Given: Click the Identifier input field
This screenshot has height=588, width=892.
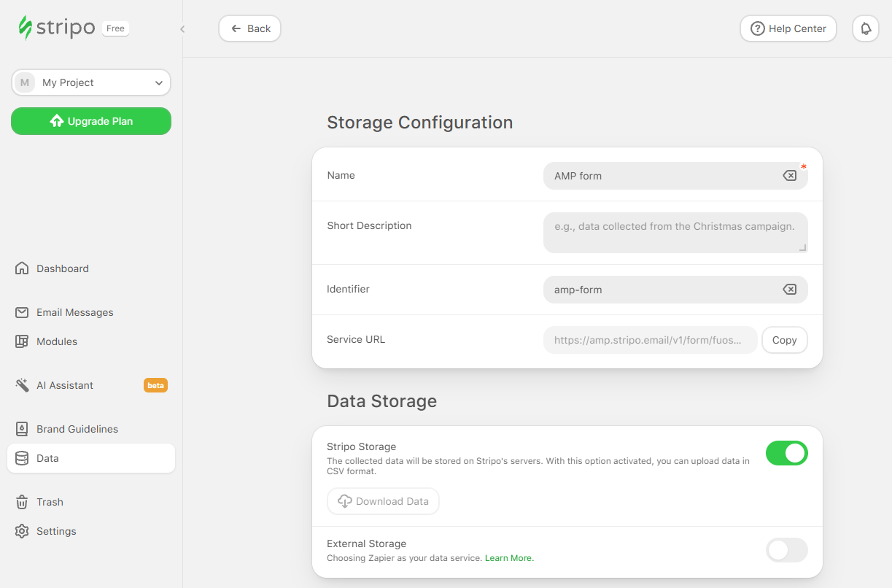Looking at the screenshot, I should click(675, 290).
